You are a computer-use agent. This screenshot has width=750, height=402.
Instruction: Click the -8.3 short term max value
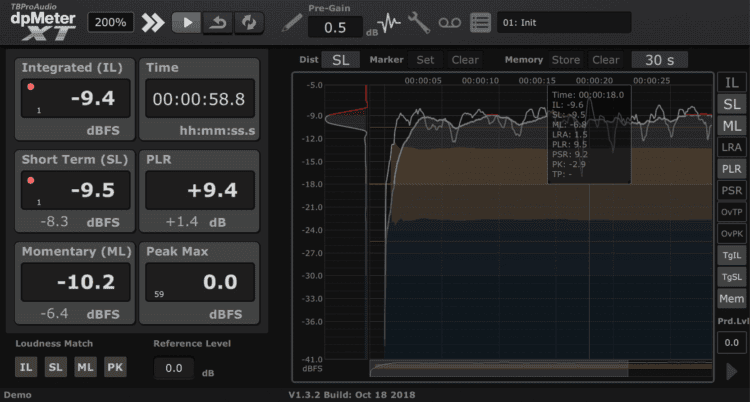(x=54, y=222)
